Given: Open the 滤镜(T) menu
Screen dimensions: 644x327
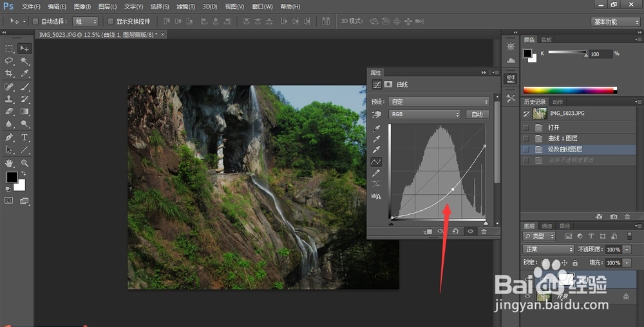Looking at the screenshot, I should [x=185, y=6].
